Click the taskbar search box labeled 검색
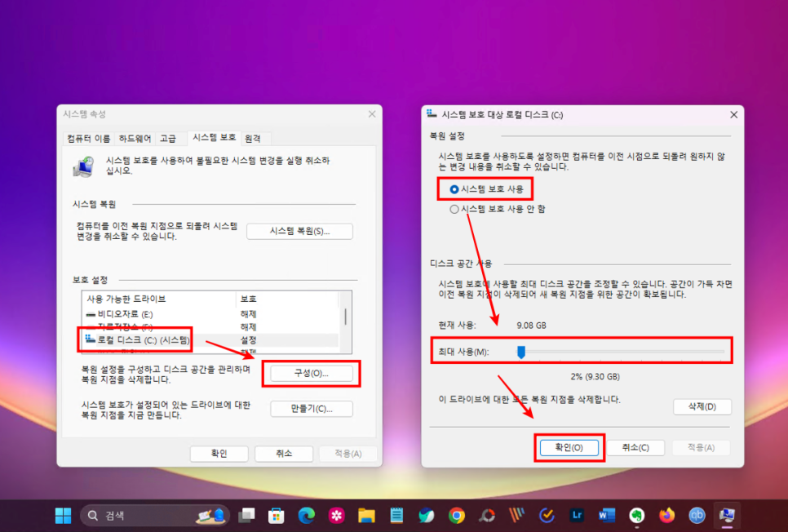This screenshot has width=788, height=532. click(155, 516)
